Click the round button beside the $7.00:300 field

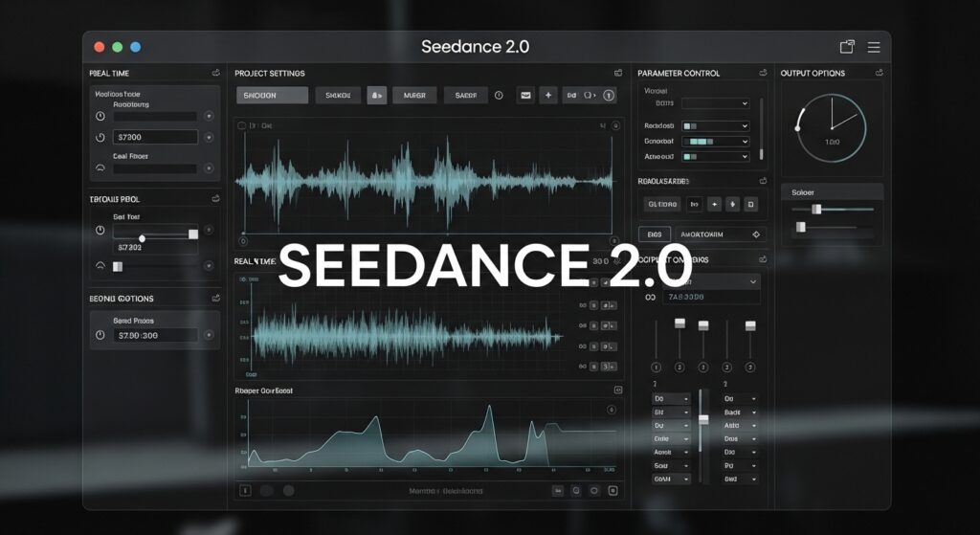tap(209, 336)
